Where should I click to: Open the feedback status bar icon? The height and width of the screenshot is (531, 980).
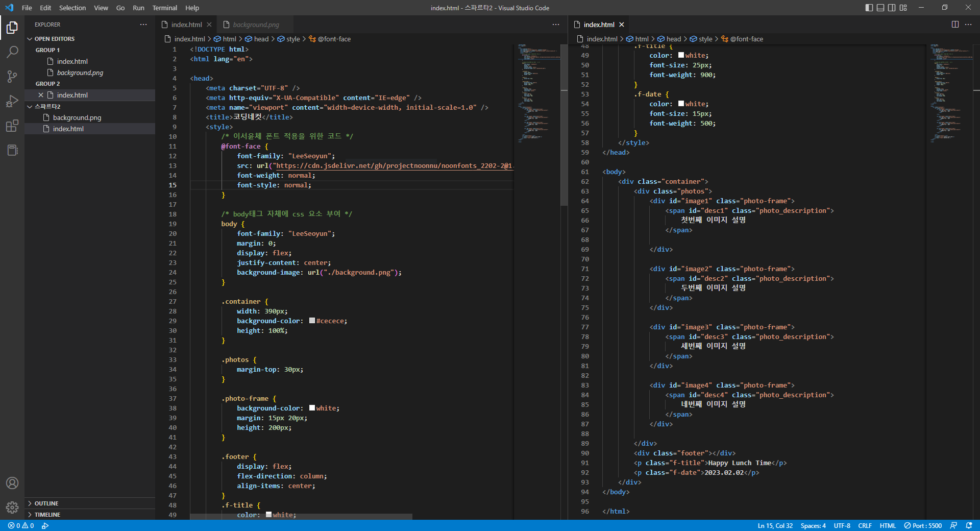[x=953, y=525]
